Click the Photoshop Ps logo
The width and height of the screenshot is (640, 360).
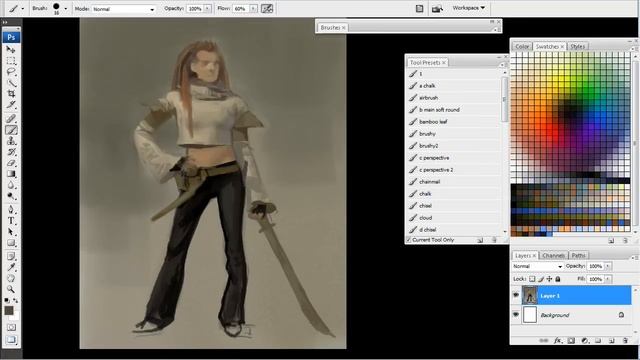click(x=11, y=37)
